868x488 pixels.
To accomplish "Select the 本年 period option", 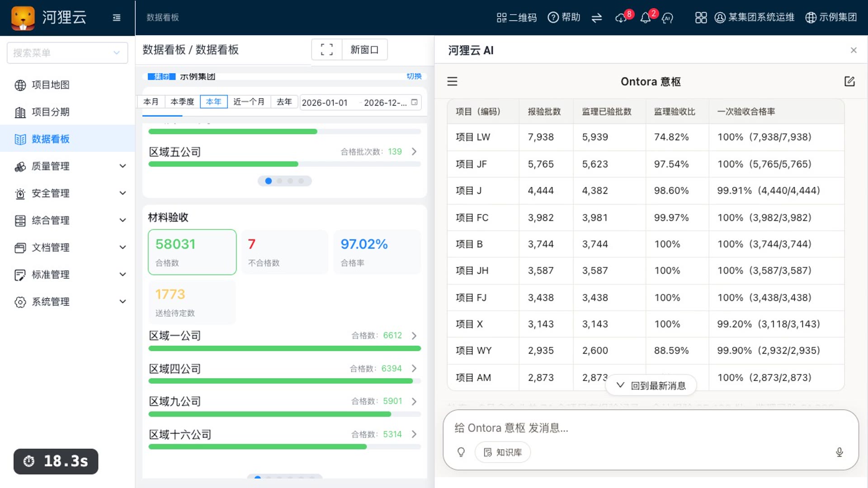I will [213, 102].
